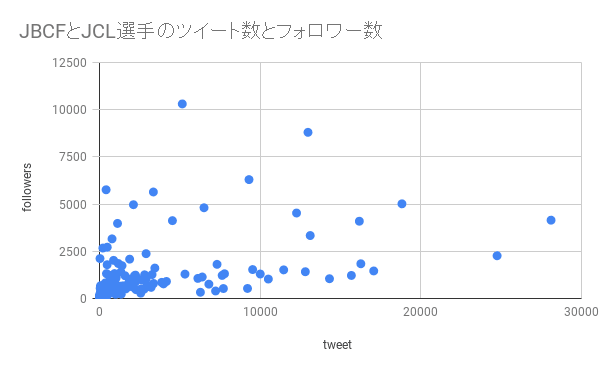
Task: Select the rightmost data point near 28000 tweets
Action: [x=551, y=220]
